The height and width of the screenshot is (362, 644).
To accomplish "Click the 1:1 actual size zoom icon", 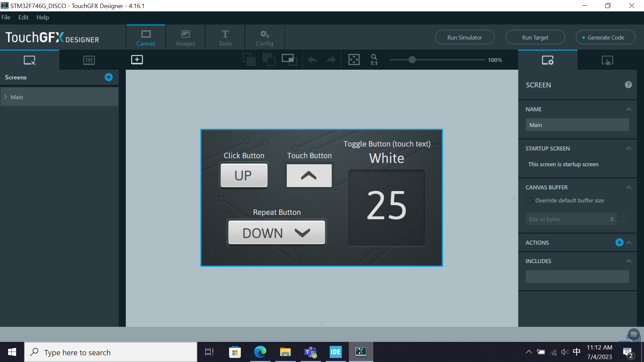I will pyautogui.click(x=374, y=60).
